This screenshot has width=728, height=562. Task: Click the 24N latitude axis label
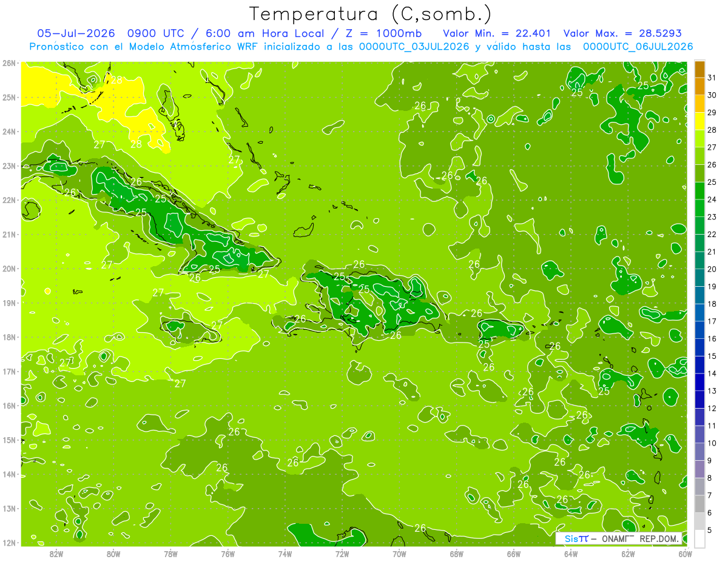tap(8, 132)
